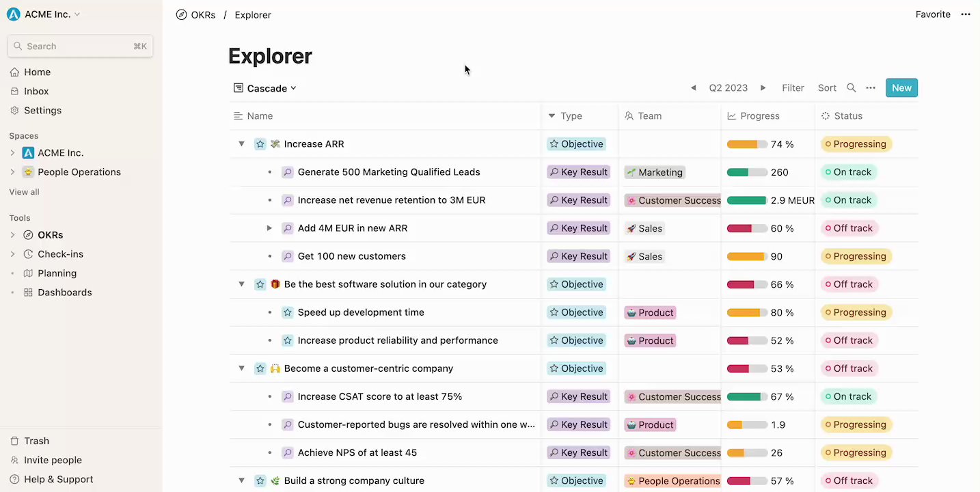Click the search magnifier icon in toolbar
This screenshot has height=492, width=980.
851,88
